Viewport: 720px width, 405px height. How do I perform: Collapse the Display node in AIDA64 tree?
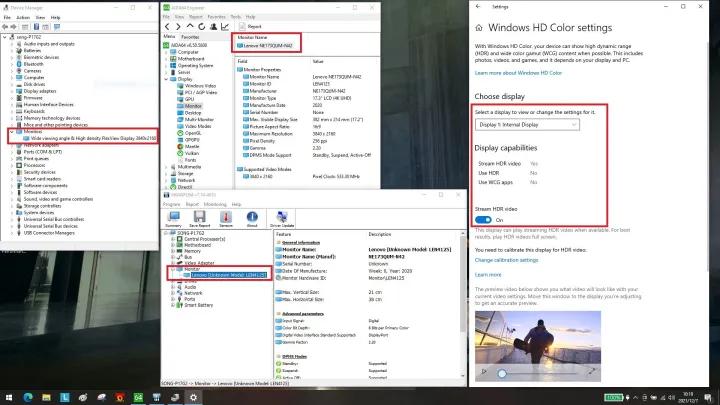167,79
